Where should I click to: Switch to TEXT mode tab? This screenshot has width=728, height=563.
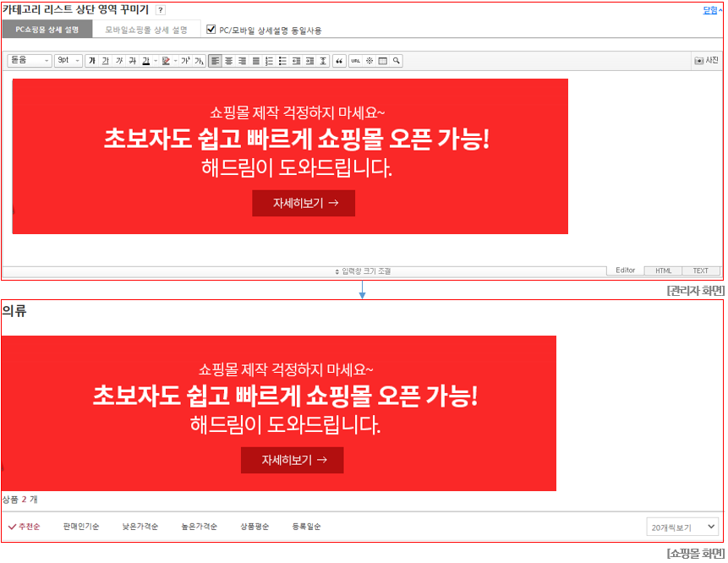701,271
